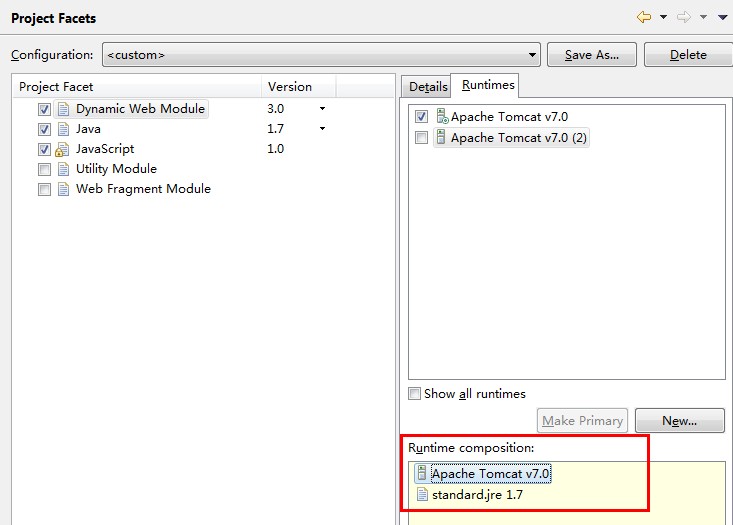
Task: Click the Apache Tomcat v7.0 server icon
Action: 441,116
